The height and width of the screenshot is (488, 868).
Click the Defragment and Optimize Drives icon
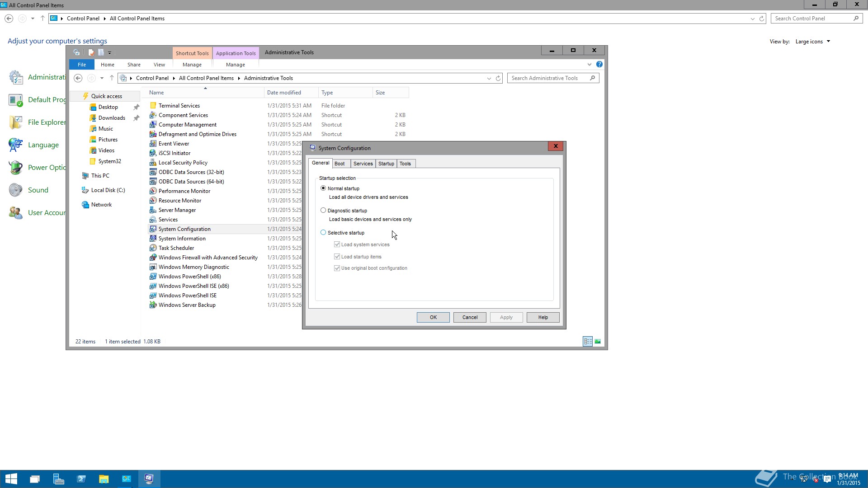(x=153, y=134)
